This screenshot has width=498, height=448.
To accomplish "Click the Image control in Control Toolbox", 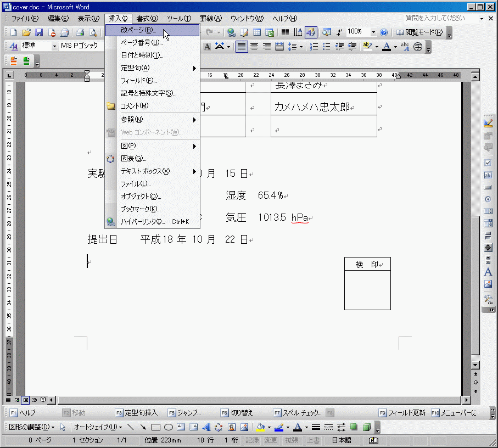I will [x=488, y=284].
